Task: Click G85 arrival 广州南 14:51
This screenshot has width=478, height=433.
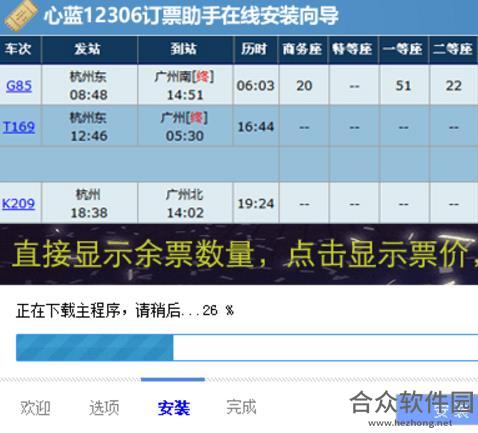Action: click(x=184, y=86)
